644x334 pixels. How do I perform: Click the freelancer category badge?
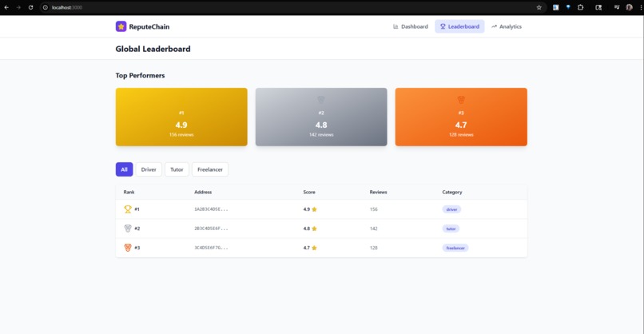[455, 249]
